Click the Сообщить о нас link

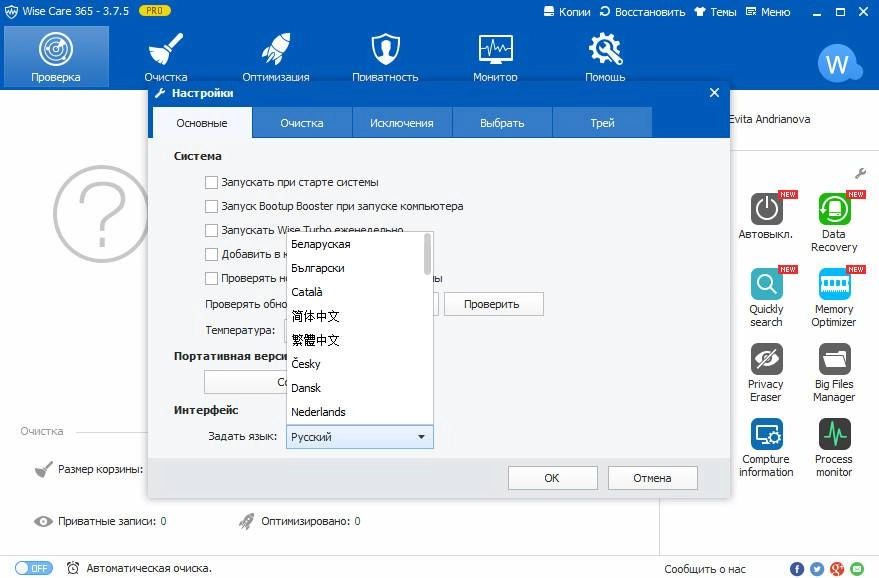705,569
